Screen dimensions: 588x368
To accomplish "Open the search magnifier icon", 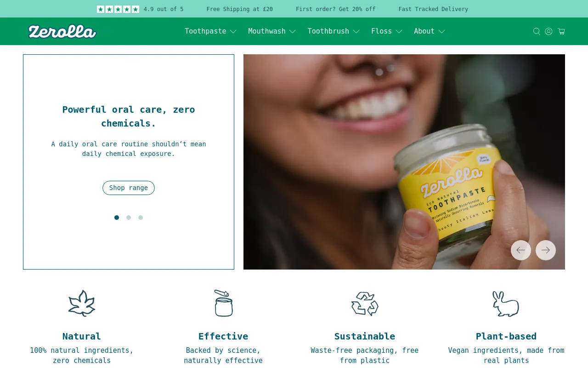I will click(x=536, y=31).
